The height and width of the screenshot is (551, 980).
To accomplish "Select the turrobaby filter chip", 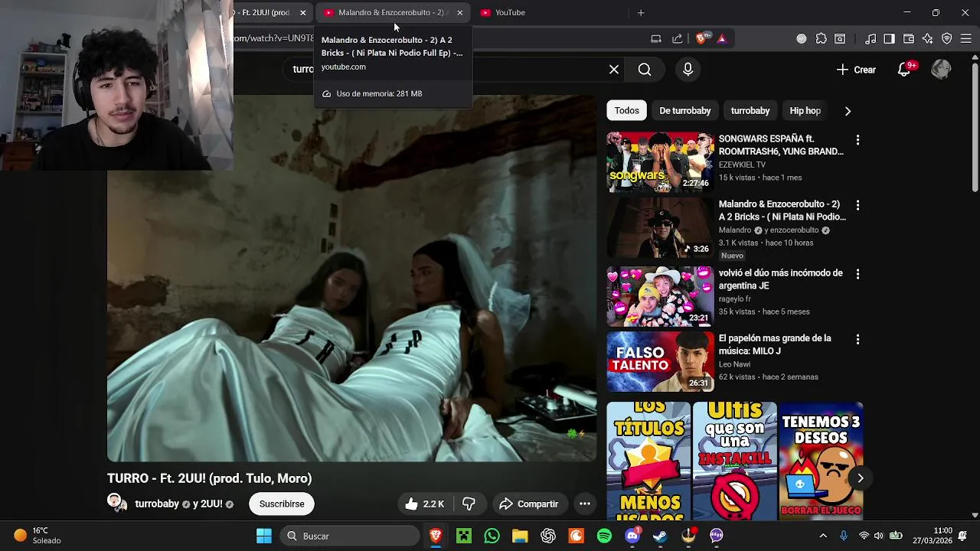I will pyautogui.click(x=750, y=111).
